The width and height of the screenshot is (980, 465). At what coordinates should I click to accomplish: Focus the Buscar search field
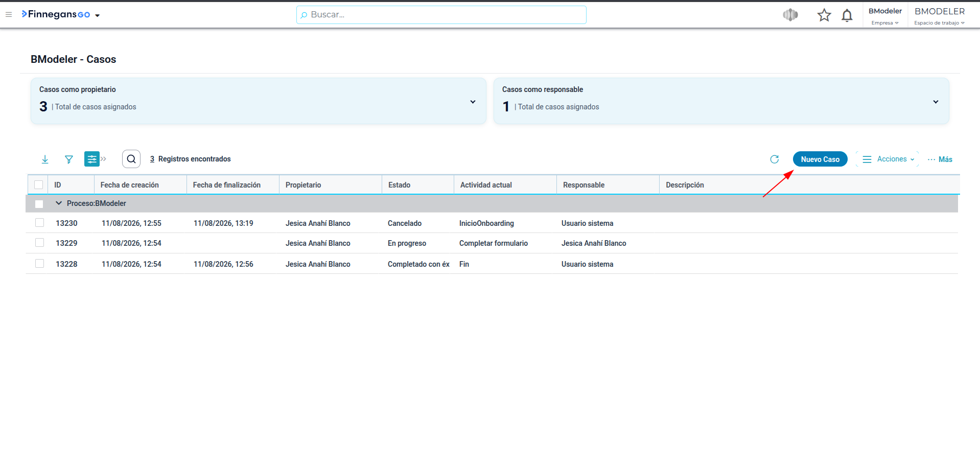pyautogui.click(x=441, y=15)
